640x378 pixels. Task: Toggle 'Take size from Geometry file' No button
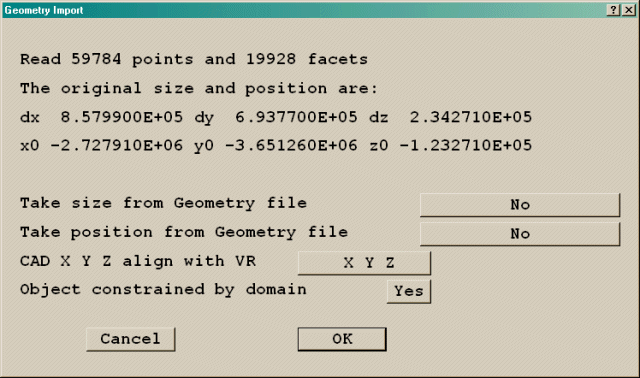click(x=520, y=205)
